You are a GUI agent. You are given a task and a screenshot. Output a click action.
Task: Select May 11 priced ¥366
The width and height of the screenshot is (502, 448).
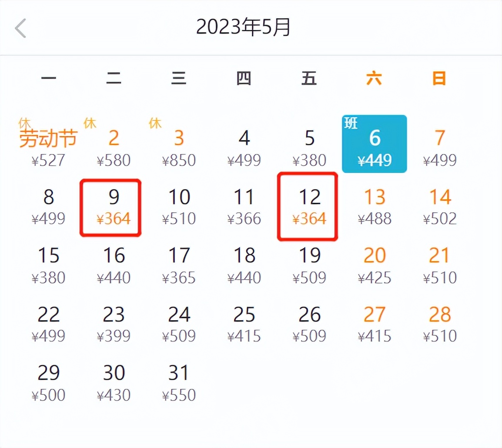[244, 207]
